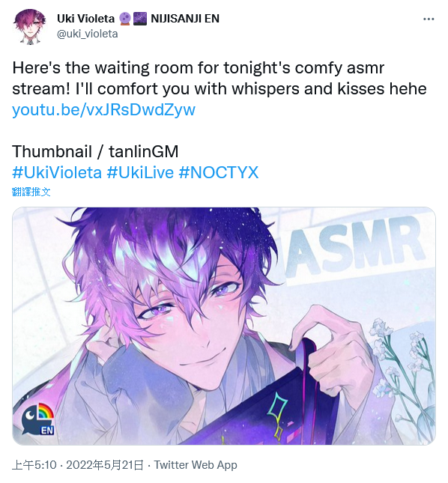Click the Twitter Web App source link

pos(196,465)
